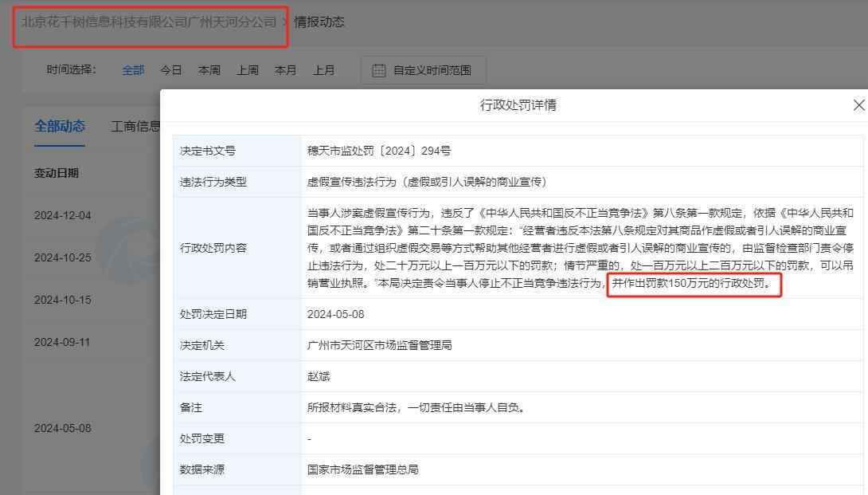Image resolution: width=868 pixels, height=495 pixels.
Task: Open the 2024-09-11 change record
Action: coord(63,342)
